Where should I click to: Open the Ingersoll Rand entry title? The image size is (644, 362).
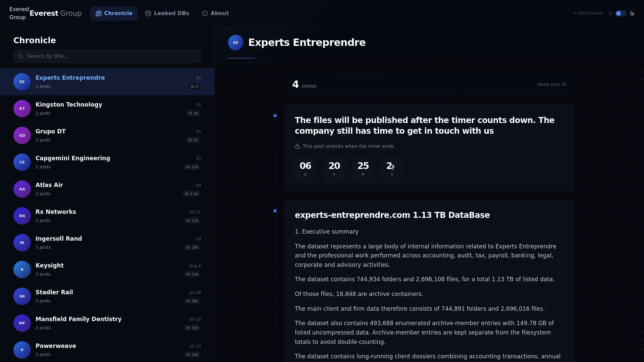[59, 239]
